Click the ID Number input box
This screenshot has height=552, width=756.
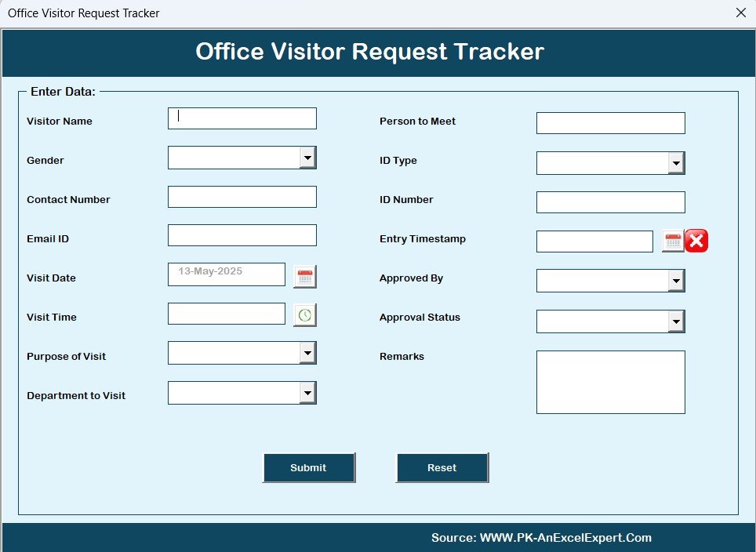click(x=610, y=202)
